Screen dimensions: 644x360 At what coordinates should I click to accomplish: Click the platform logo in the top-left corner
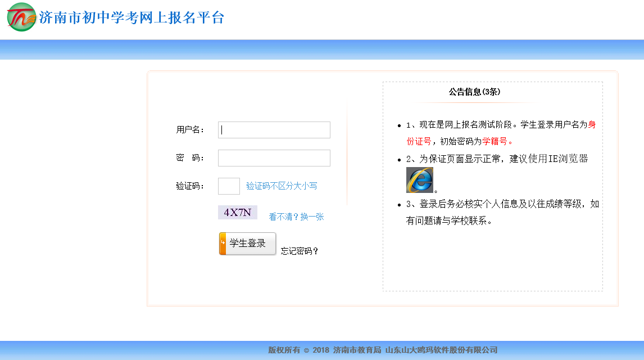click(x=20, y=17)
